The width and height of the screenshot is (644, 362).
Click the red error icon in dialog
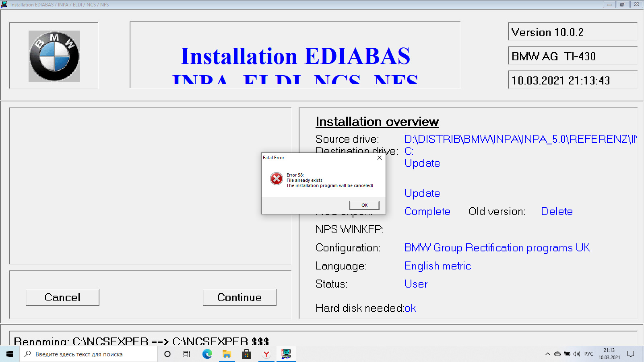[x=277, y=178]
